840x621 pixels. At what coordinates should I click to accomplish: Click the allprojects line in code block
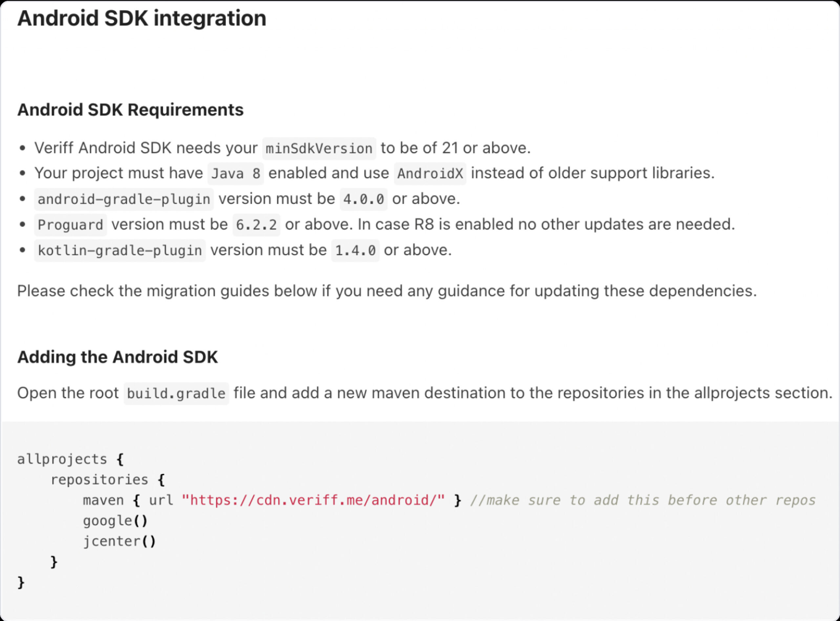[x=70, y=460]
